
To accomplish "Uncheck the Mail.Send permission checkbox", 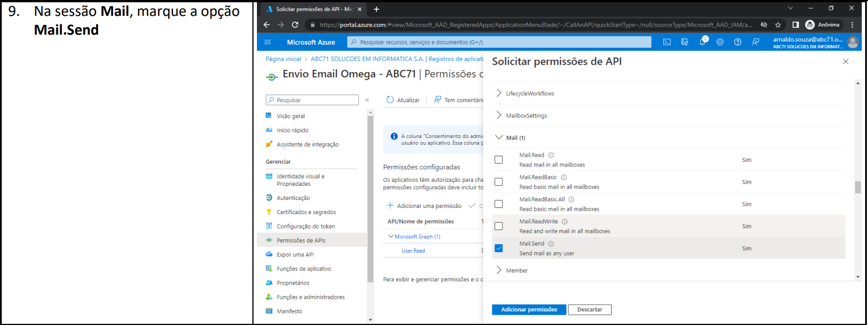I will [499, 248].
